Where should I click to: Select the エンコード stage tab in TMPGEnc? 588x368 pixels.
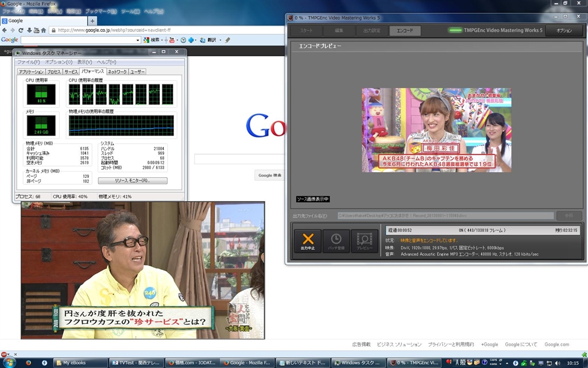(405, 30)
